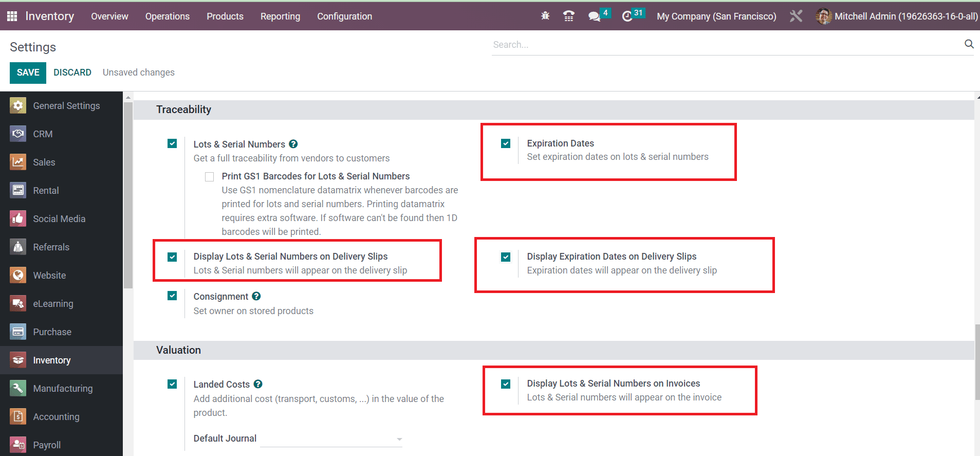This screenshot has height=456, width=980.
Task: Click the debug bug icon
Action: pyautogui.click(x=545, y=16)
